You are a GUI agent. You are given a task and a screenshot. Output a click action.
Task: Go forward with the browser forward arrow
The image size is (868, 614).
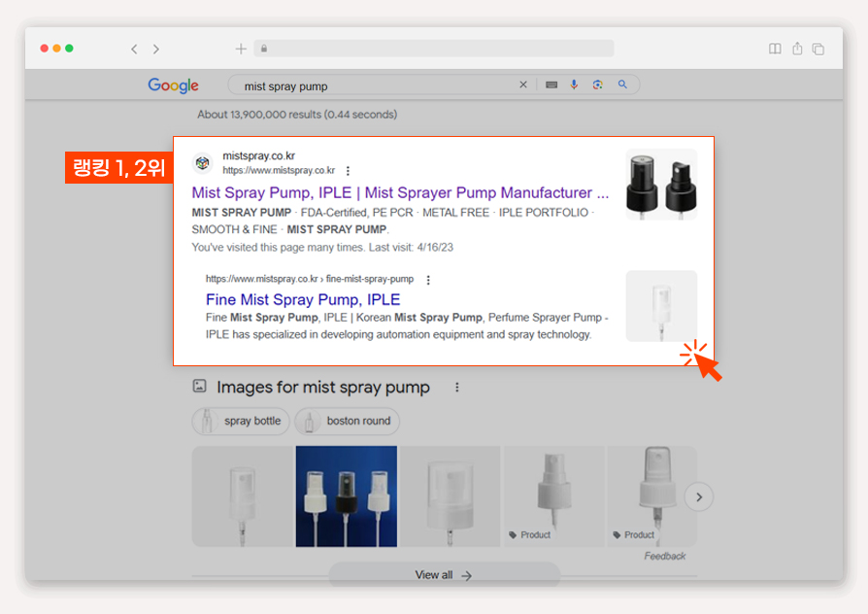[156, 50]
